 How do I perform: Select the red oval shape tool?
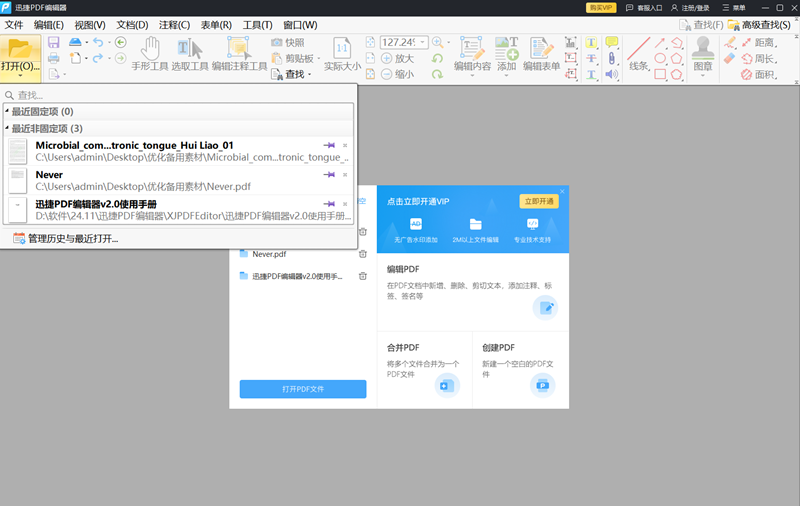click(x=660, y=58)
